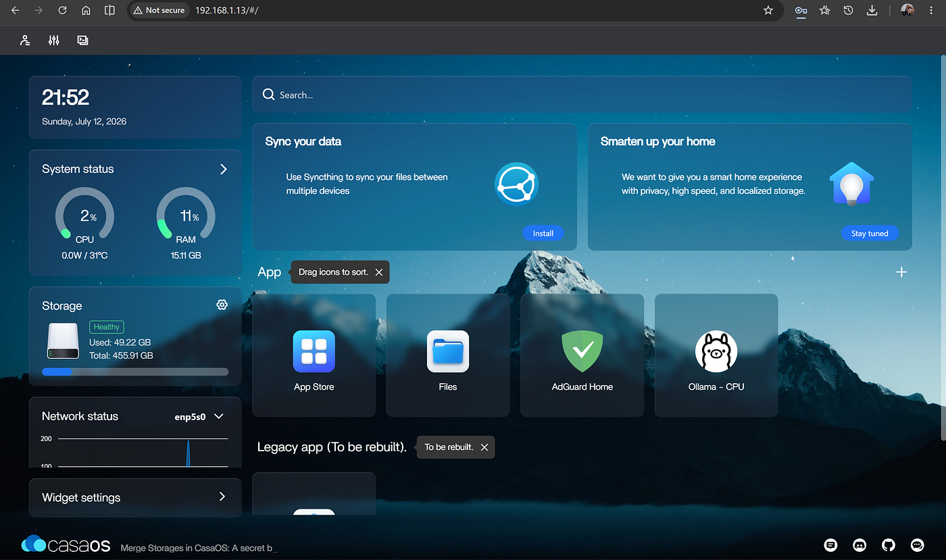Screen dimensions: 946x560
Task: Open the terminal icon in CasaOS top bar
Action: click(x=82, y=41)
